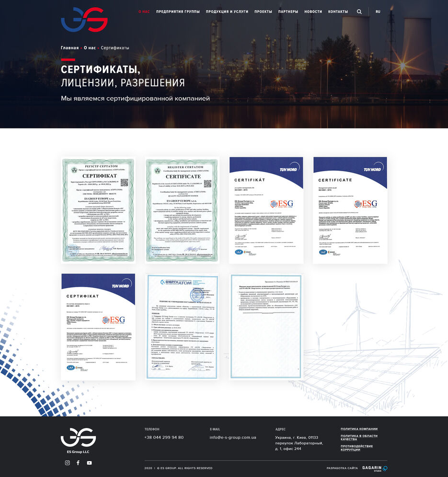
Task: Open the green Ukrainian СЕРТИФІКАТ thumbnail
Action: pos(98,209)
